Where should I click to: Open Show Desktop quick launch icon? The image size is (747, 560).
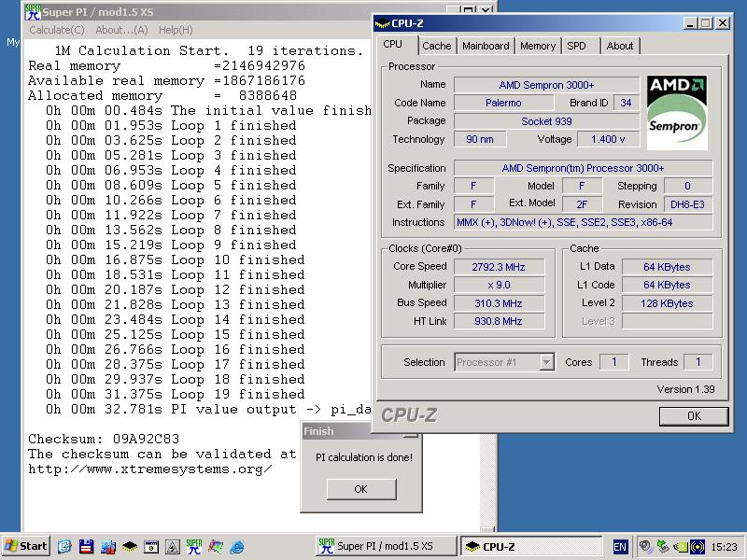tap(65, 546)
